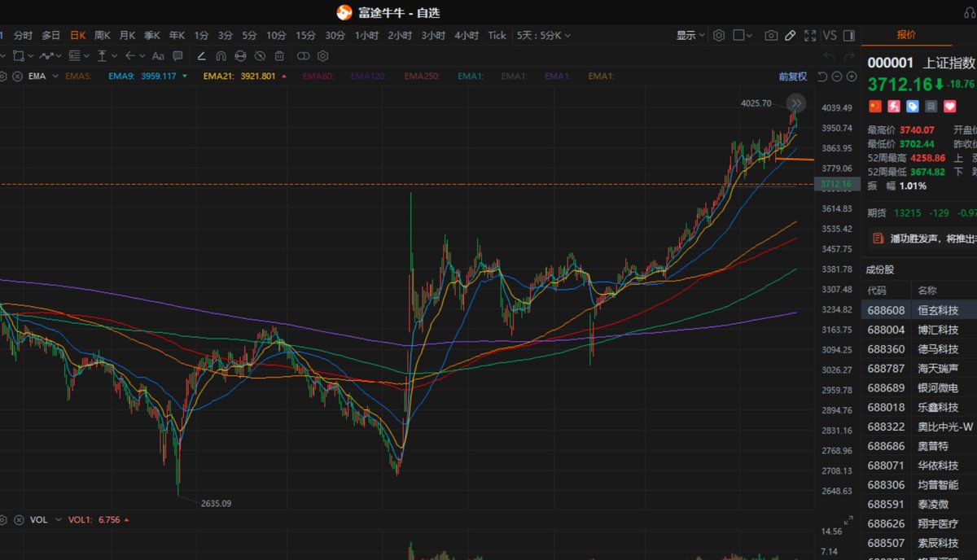The image size is (977, 560).
Task: Select the 年K yearly candles
Action: [177, 35]
